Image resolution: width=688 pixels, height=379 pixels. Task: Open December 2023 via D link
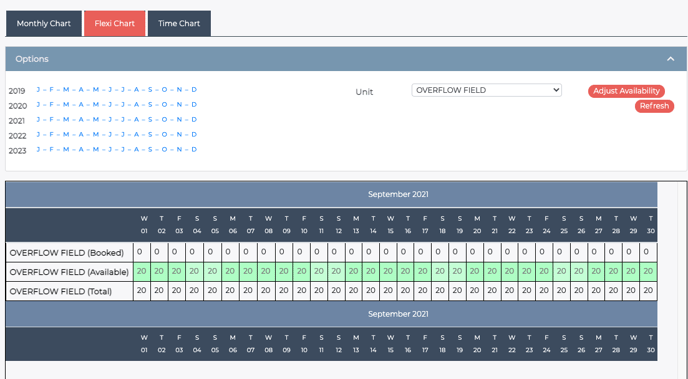point(194,149)
